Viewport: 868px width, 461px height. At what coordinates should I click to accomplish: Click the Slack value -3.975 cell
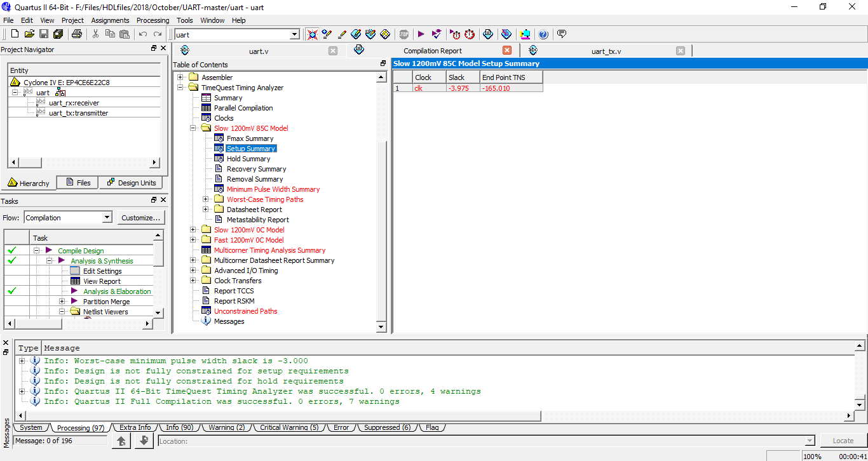463,88
